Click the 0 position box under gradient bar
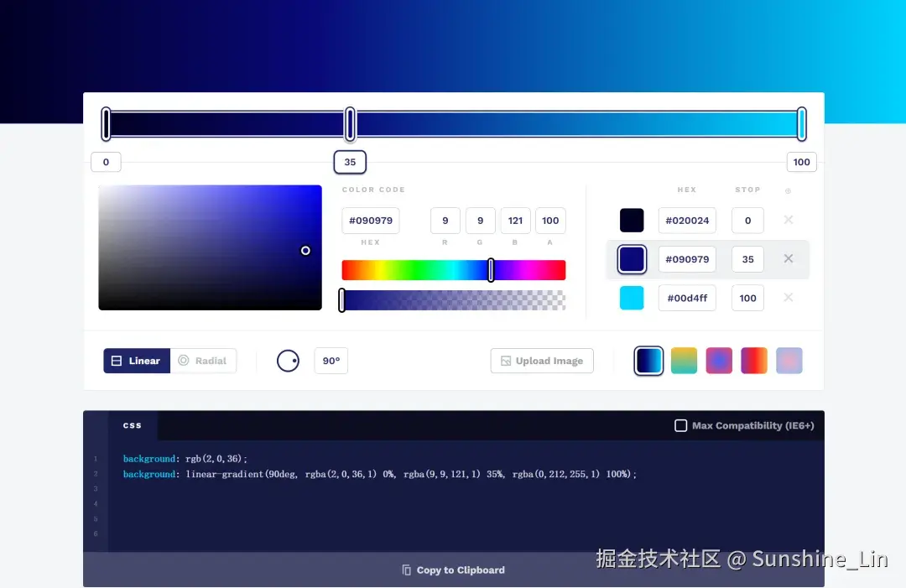The image size is (906, 588). (x=106, y=162)
